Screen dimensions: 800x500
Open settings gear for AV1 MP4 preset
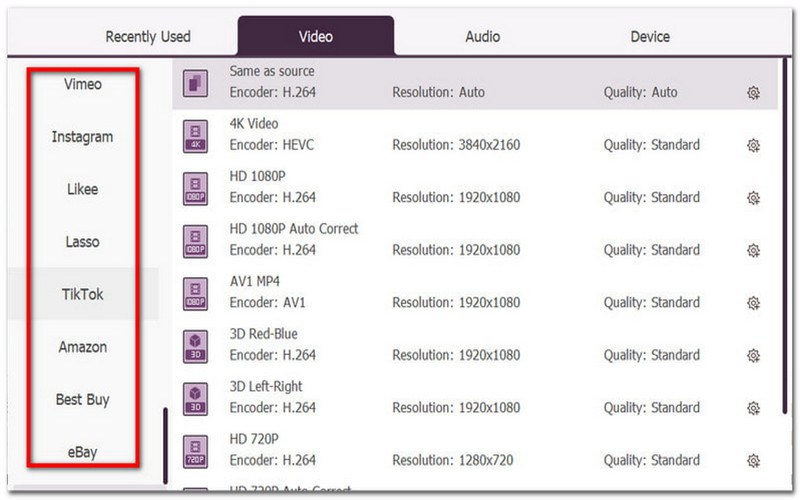pos(753,303)
